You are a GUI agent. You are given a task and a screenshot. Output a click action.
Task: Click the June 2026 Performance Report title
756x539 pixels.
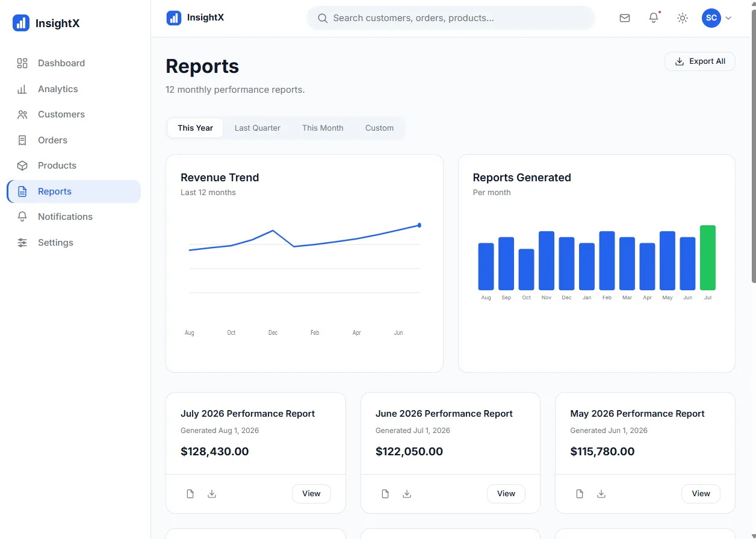pyautogui.click(x=444, y=414)
